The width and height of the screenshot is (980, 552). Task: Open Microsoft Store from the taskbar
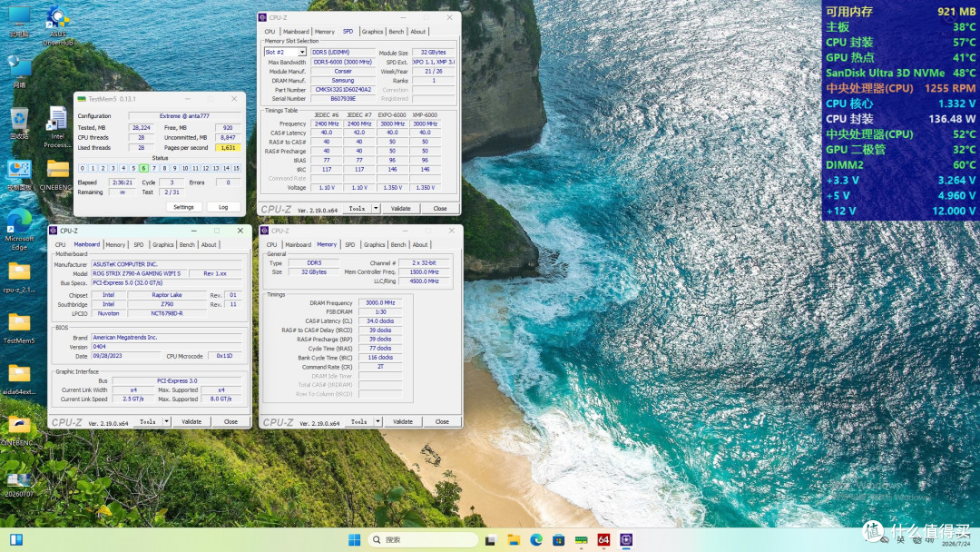coord(559,539)
